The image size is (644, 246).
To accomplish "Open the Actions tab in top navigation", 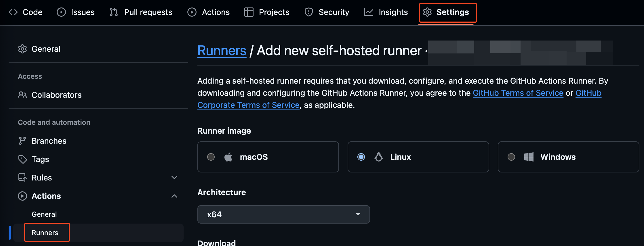I will point(208,12).
